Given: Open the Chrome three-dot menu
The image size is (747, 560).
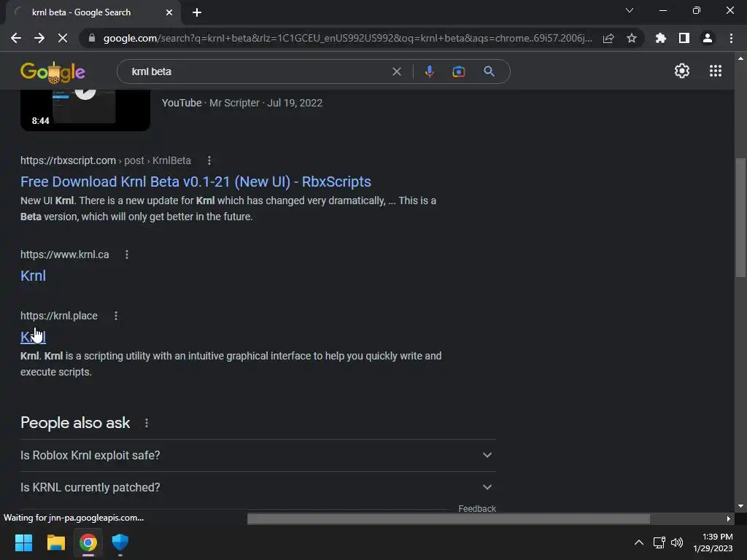Looking at the screenshot, I should (731, 38).
